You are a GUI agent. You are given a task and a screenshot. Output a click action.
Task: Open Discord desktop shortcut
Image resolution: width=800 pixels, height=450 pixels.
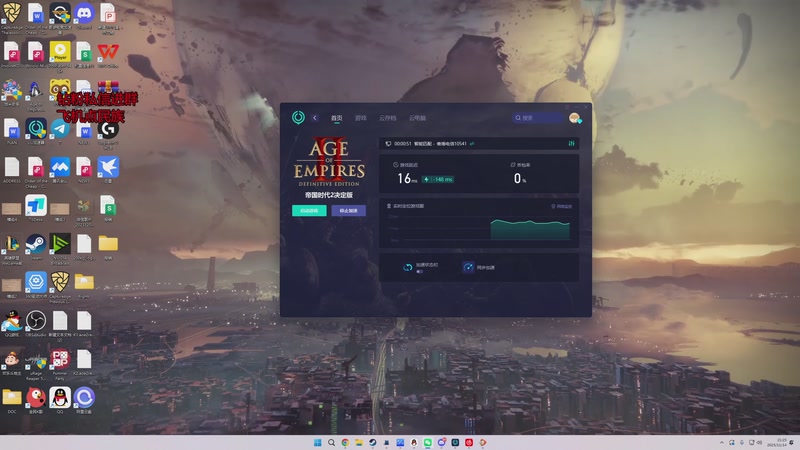84,13
